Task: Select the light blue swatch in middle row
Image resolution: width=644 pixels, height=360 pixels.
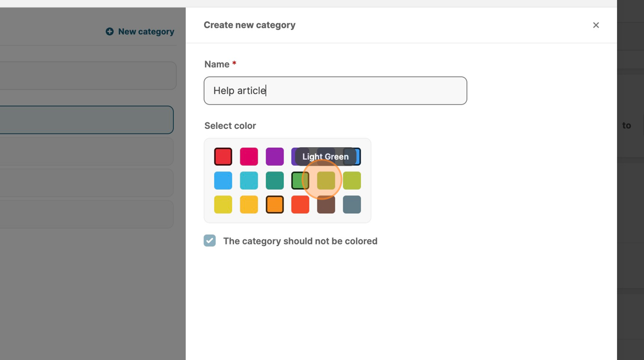Action: point(223,181)
